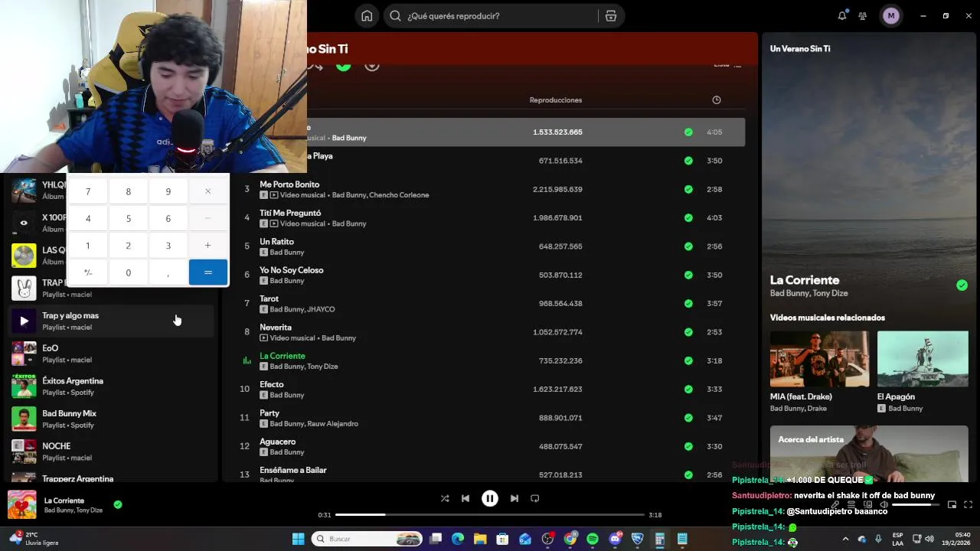Toggle liked check for Un Ratito
Viewport: 980px width, 551px height.
[x=688, y=246]
